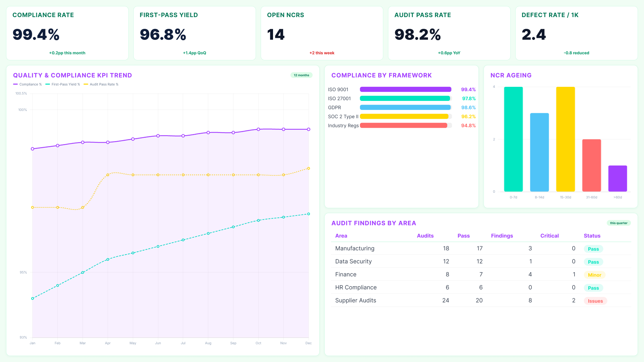Click the GDPR progress bar
Image resolution: width=644 pixels, height=362 pixels.
pyautogui.click(x=406, y=108)
